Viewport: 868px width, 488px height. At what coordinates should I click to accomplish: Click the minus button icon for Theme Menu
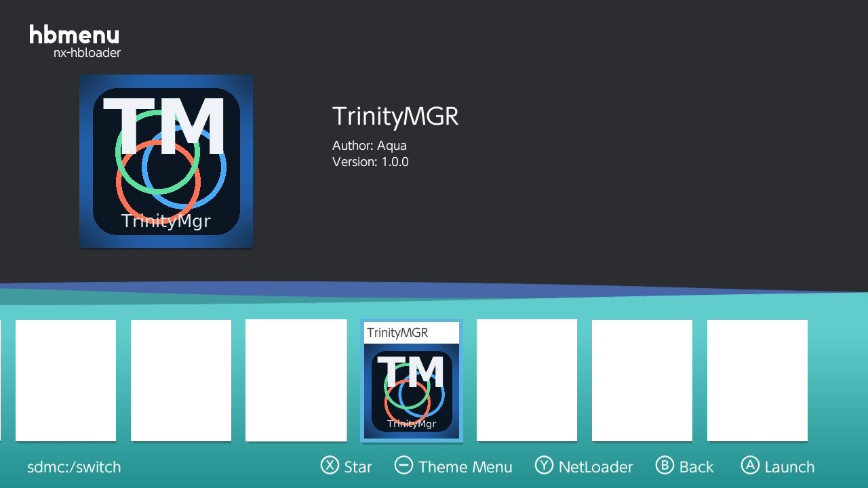pos(403,466)
